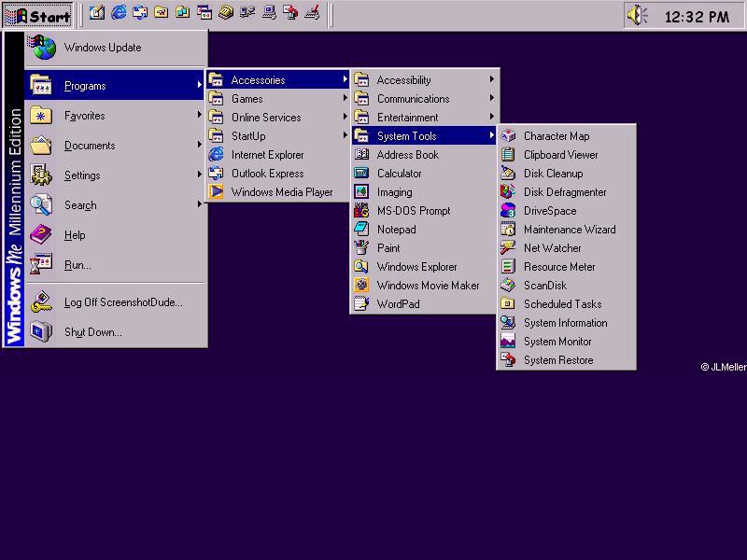The height and width of the screenshot is (560, 747).
Task: Click the Notepad icon
Action: click(x=361, y=229)
